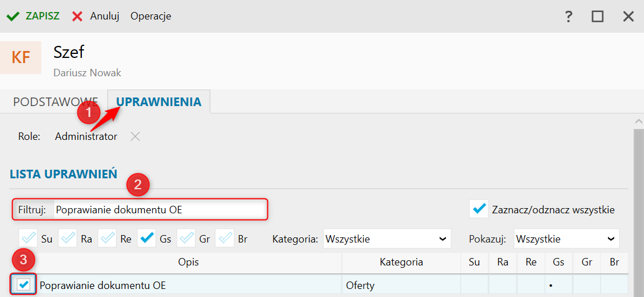Maximize window using the square icon

click(598, 17)
